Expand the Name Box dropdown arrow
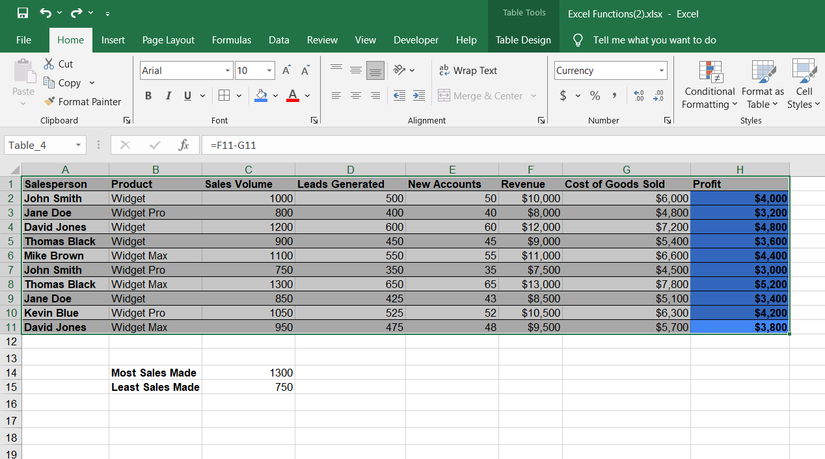Screen dimensions: 825x459 tap(78, 145)
